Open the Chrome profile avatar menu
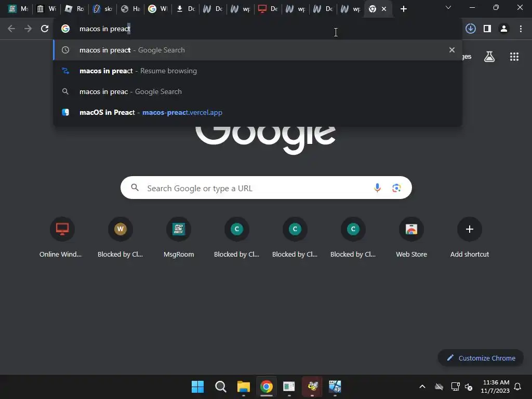This screenshot has height=399, width=532. 504,29
